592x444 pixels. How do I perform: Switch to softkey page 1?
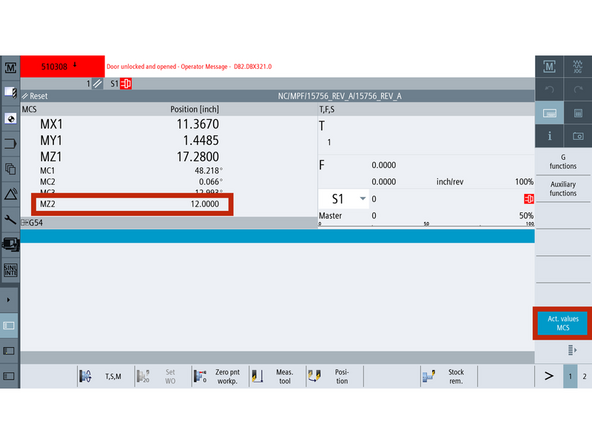point(570,376)
